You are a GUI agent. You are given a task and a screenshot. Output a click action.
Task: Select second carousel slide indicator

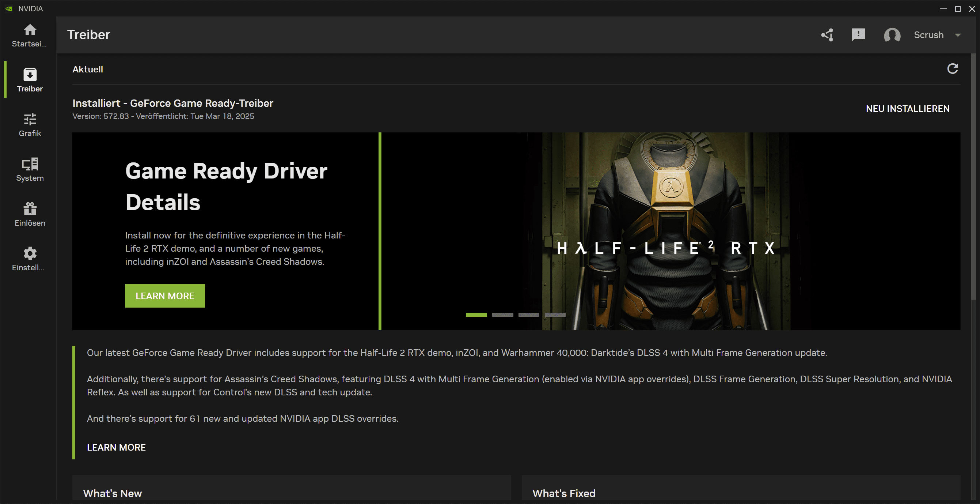[502, 315]
